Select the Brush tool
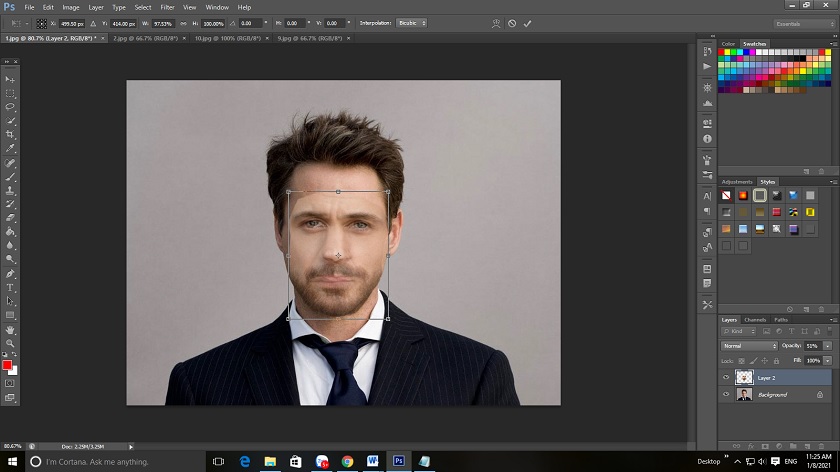 [x=10, y=177]
